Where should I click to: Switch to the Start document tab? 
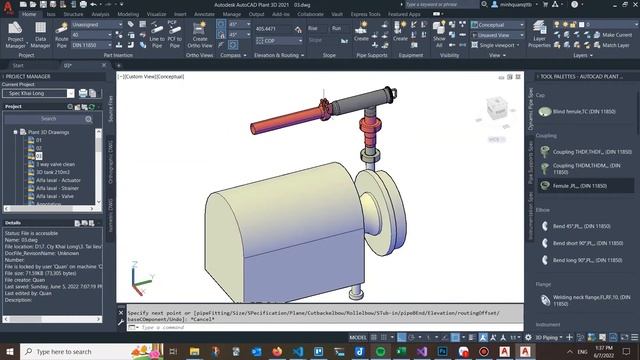(x=18, y=65)
